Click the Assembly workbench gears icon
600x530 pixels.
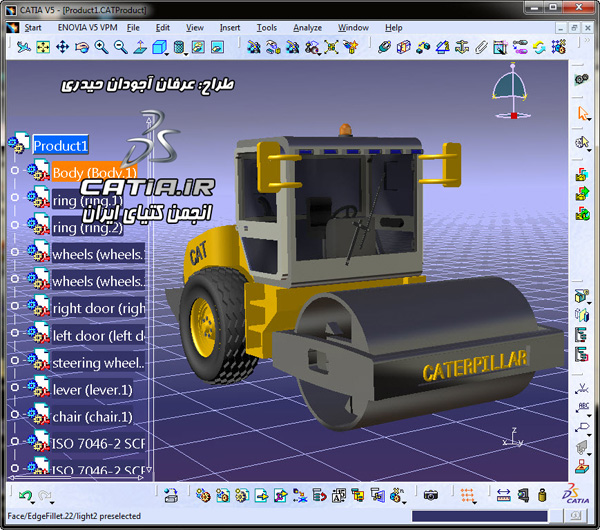click(581, 79)
